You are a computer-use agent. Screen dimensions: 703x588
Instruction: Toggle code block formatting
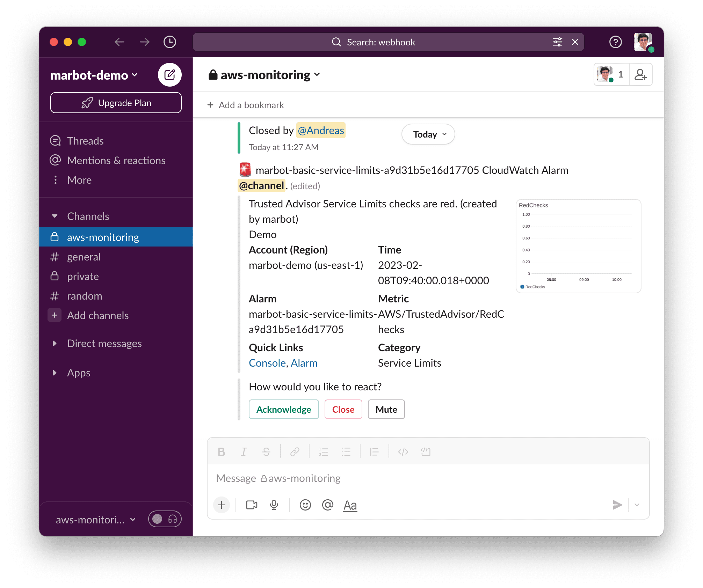[x=426, y=452]
